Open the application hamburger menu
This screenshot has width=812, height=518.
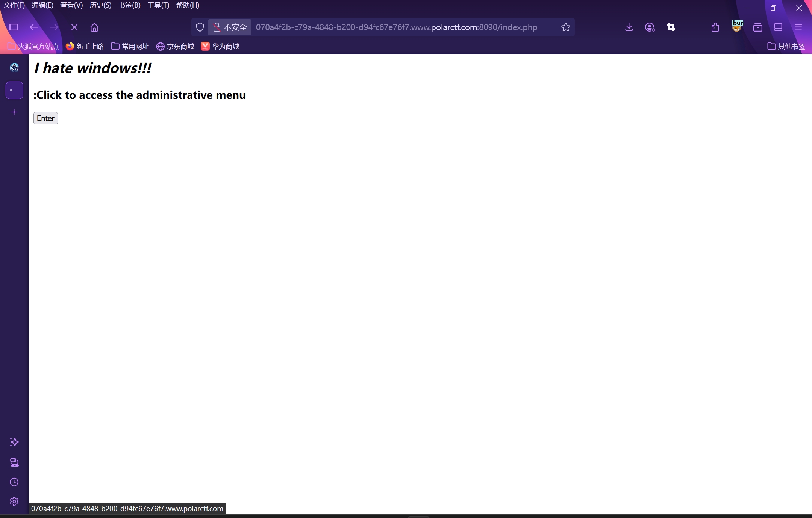point(798,27)
